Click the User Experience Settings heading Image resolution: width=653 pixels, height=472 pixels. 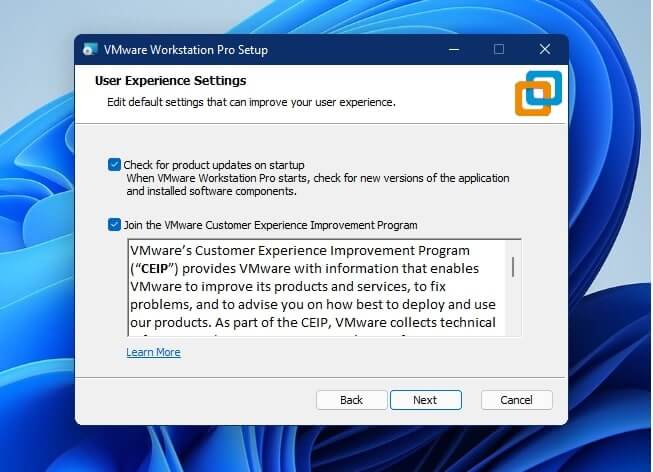[170, 80]
